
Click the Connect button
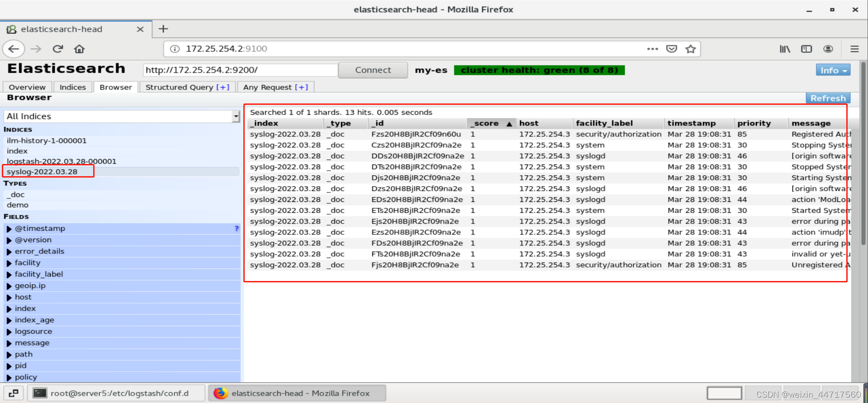[x=373, y=70]
